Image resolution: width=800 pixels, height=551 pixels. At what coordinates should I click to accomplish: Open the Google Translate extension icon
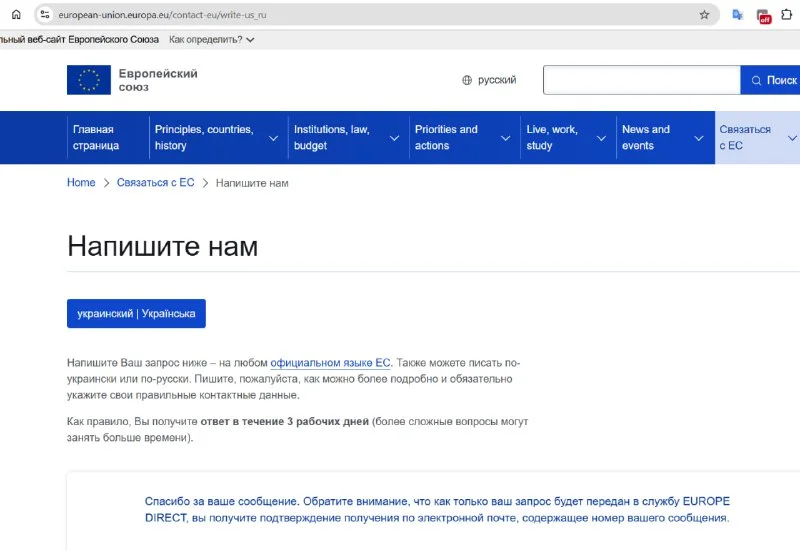(738, 15)
